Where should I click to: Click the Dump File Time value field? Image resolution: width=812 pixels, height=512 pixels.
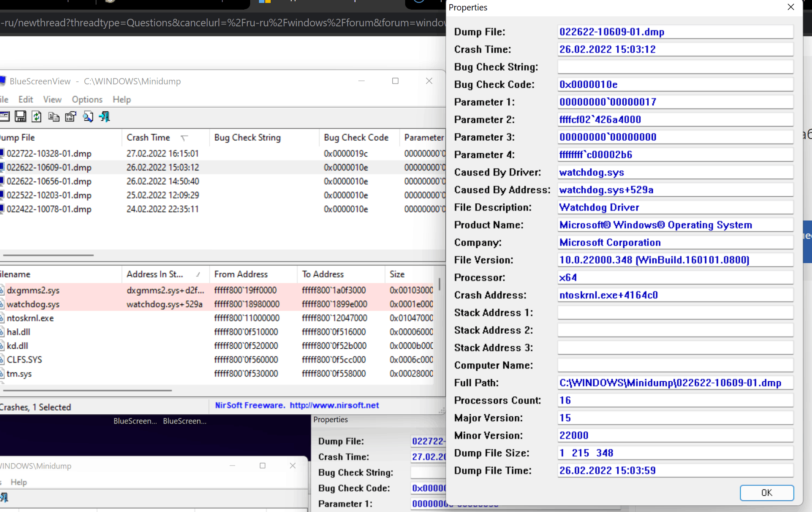click(675, 470)
